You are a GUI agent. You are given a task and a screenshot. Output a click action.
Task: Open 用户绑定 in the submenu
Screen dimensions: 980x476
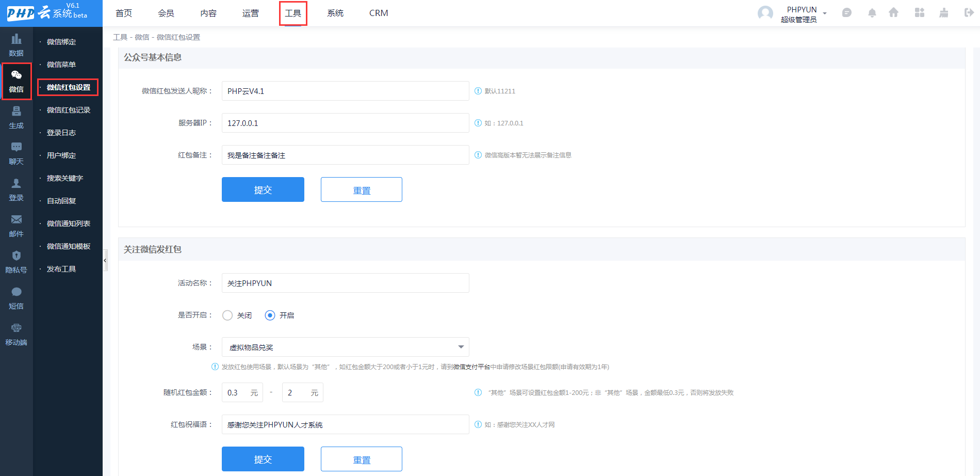[x=61, y=155]
